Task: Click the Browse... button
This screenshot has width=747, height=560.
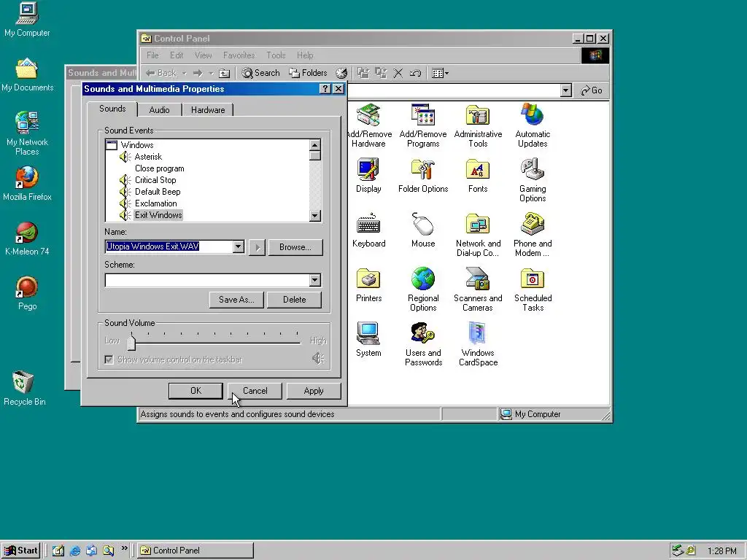Action: click(295, 247)
